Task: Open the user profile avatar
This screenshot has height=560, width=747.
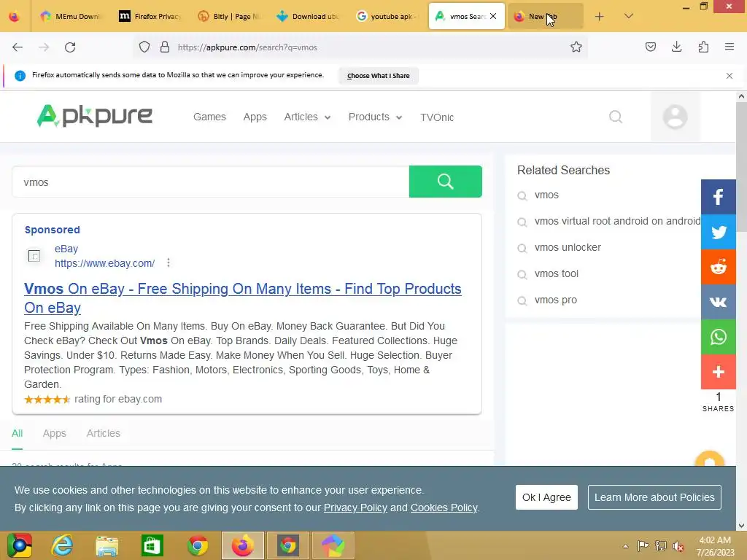Action: (x=675, y=117)
